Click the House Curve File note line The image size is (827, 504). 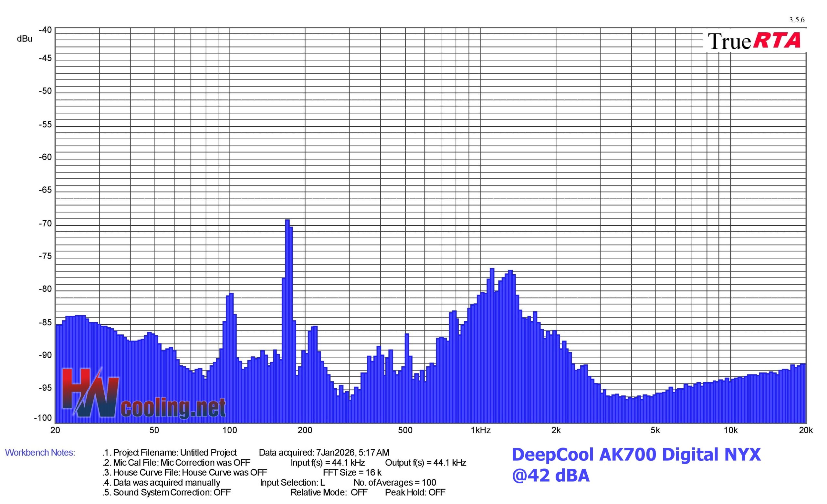(x=185, y=472)
